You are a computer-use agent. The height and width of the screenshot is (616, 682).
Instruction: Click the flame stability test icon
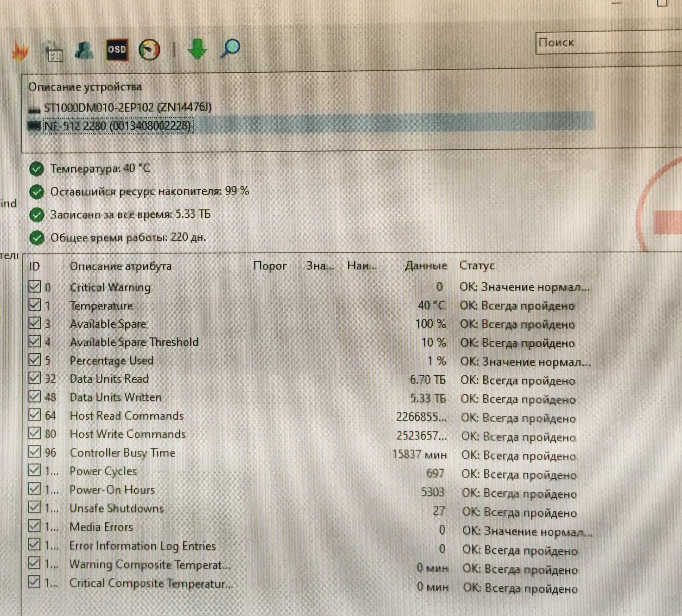point(20,51)
